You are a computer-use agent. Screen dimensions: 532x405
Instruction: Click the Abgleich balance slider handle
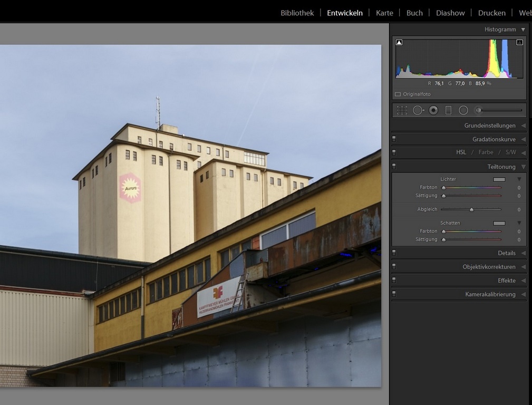[x=471, y=210]
